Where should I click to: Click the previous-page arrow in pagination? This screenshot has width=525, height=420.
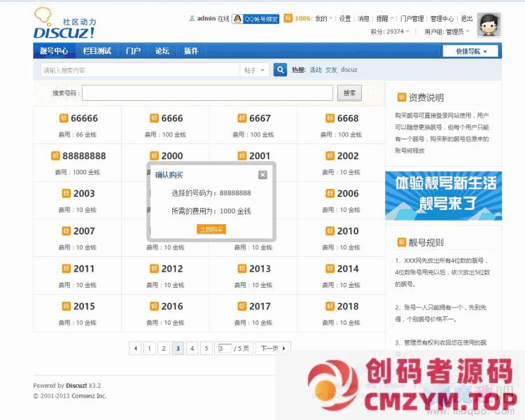135,348
